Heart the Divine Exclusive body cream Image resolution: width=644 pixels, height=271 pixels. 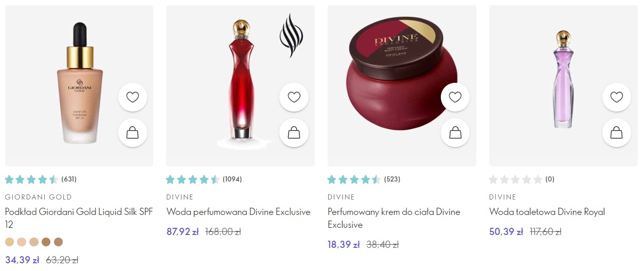click(455, 97)
